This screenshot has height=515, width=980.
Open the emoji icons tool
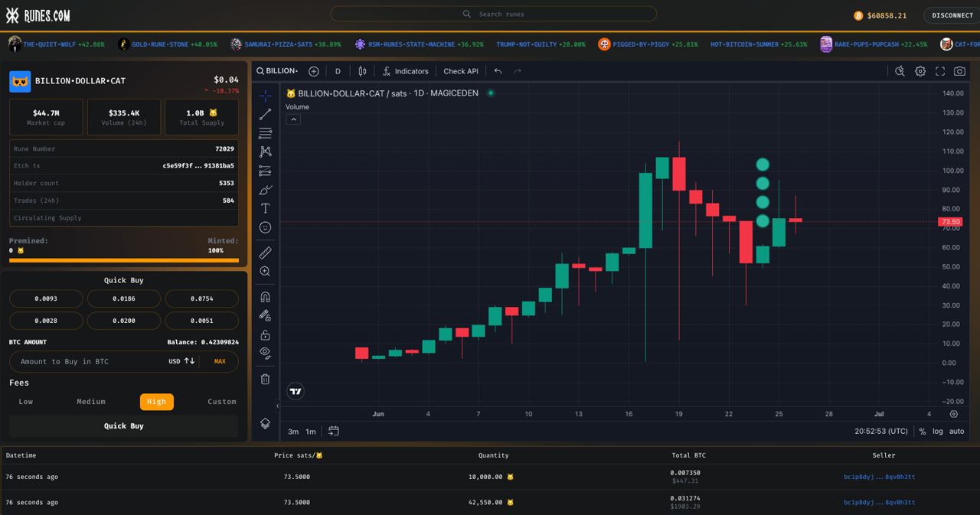pos(265,227)
